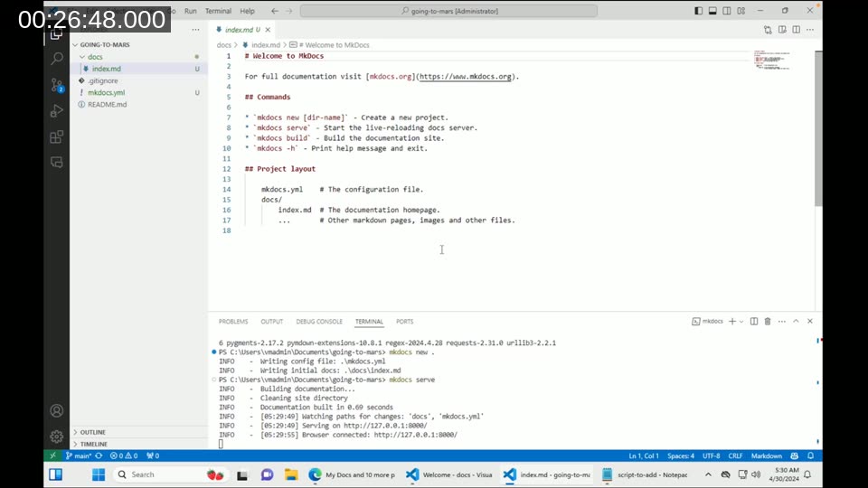
Task: Switch to the PROBLEMS panel tab
Action: [233, 322]
